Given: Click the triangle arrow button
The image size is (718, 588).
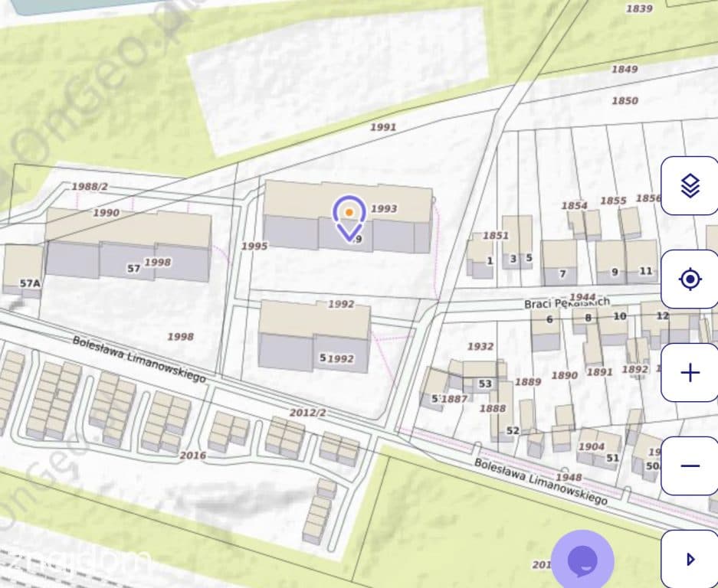Looking at the screenshot, I should [690, 559].
